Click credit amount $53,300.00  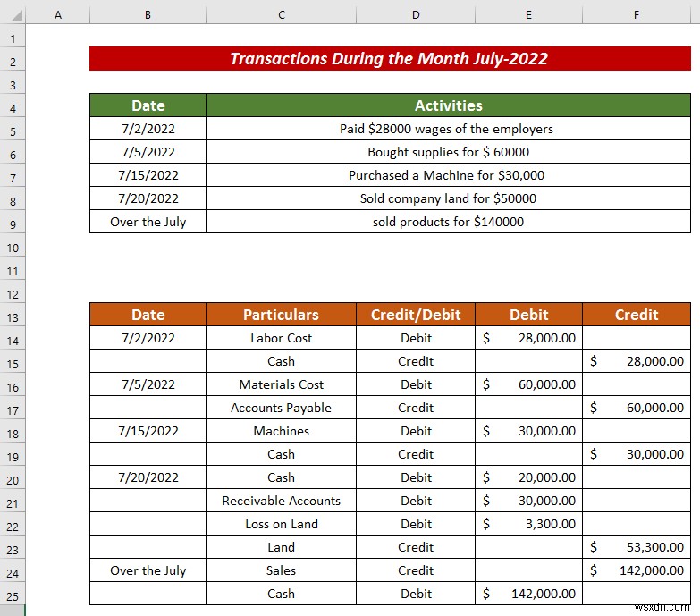(x=637, y=547)
